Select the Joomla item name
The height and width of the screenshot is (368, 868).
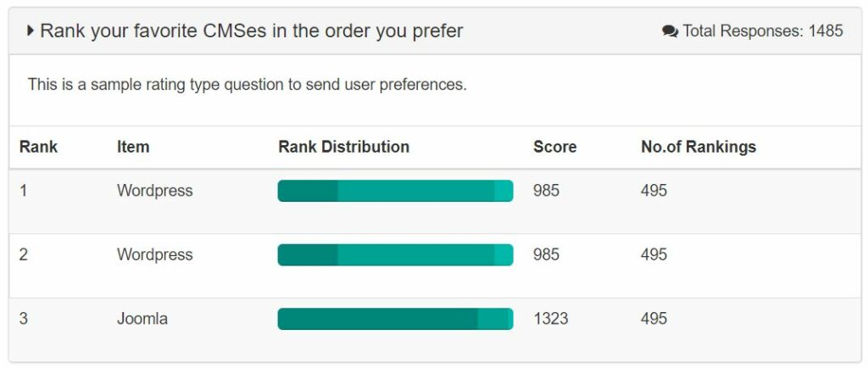[x=142, y=319]
